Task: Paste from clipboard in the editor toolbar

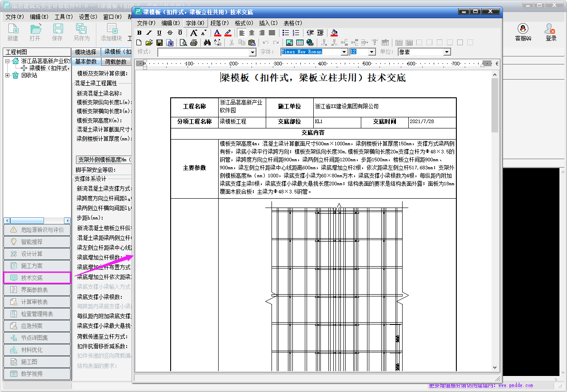Action: coord(252,43)
